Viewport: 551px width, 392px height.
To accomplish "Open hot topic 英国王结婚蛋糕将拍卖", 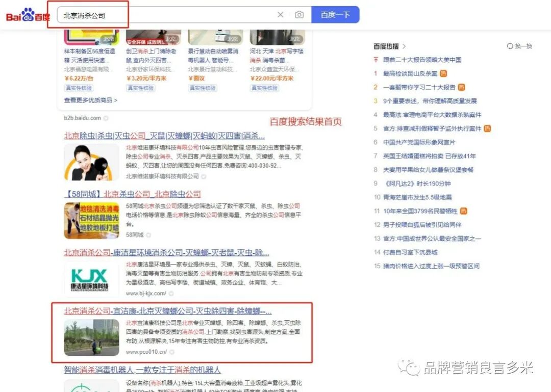I will [x=430, y=156].
